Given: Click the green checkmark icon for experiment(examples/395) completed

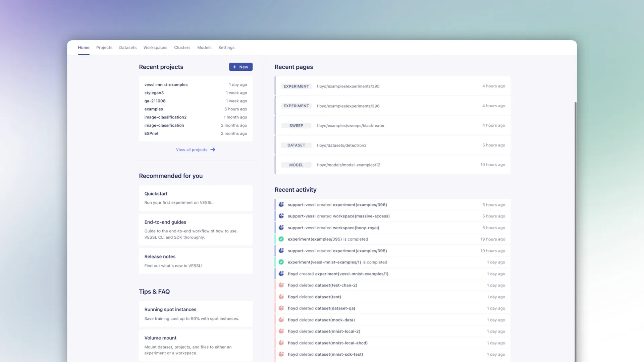Looking at the screenshot, I should (x=281, y=239).
